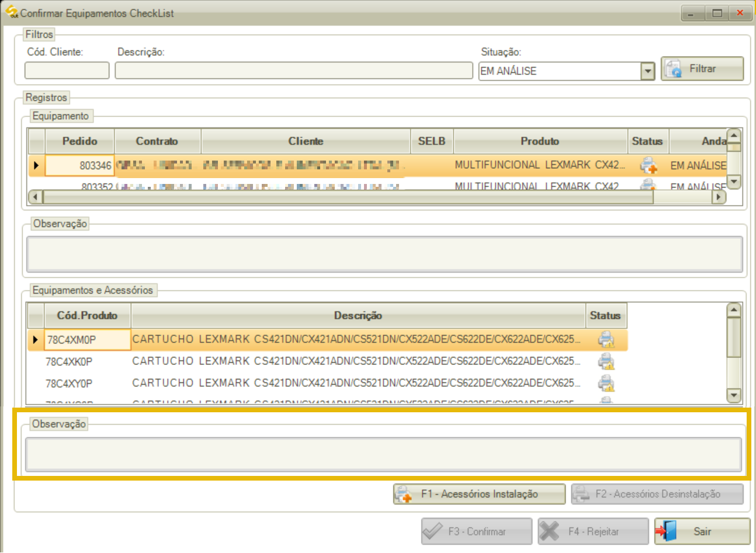Click Descrição column header in accessories grid
The height and width of the screenshot is (553, 756).
click(x=358, y=316)
